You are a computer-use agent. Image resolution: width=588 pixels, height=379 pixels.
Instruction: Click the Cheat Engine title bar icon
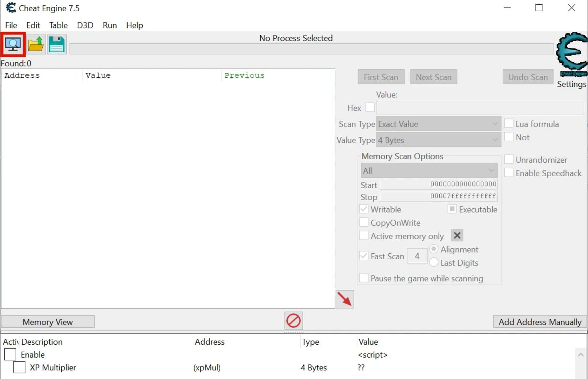[x=11, y=8]
